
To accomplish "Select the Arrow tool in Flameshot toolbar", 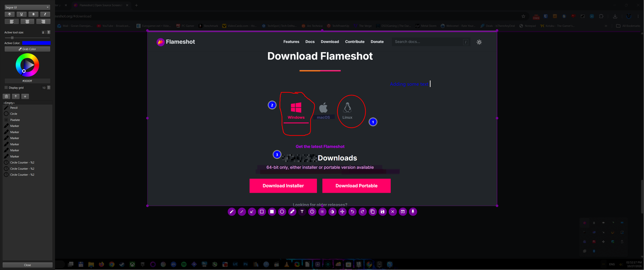I will (252, 212).
